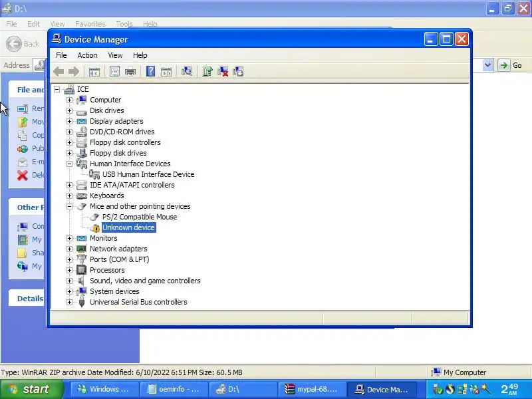Expand Floppy disk controllers
Screen dimensions: 532x399
click(69, 142)
